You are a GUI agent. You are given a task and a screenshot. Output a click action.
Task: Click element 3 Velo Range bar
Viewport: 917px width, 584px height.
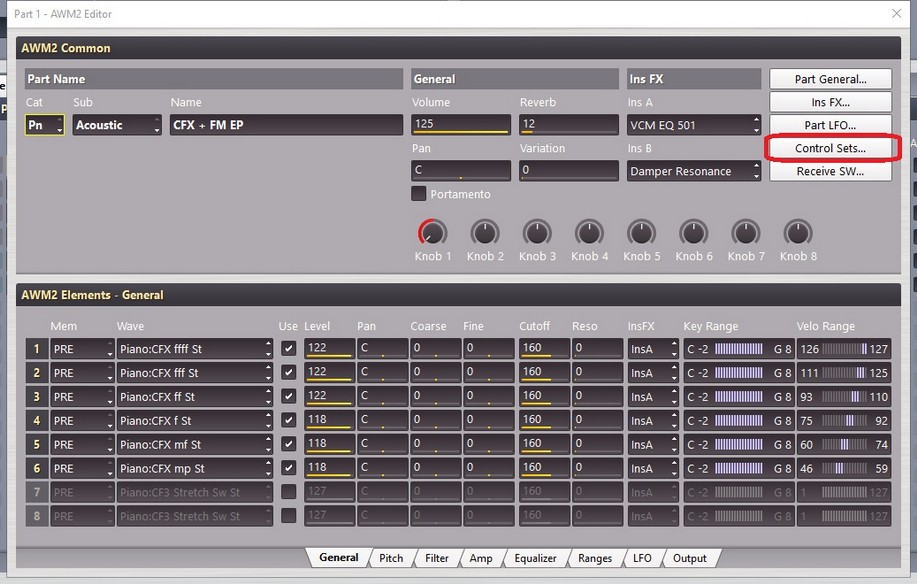click(844, 397)
